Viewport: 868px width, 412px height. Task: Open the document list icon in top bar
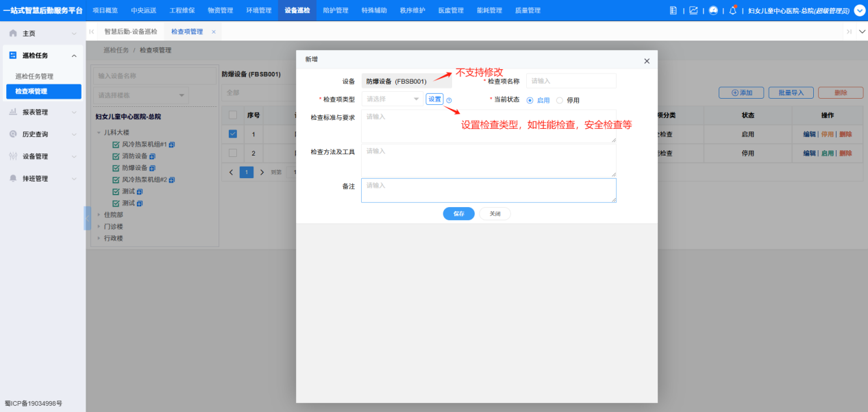(x=673, y=10)
